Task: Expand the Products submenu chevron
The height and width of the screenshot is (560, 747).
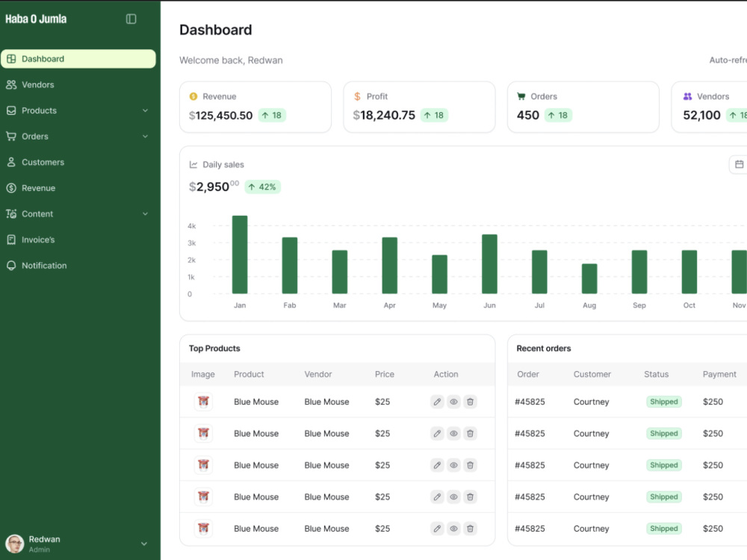Action: click(x=145, y=111)
